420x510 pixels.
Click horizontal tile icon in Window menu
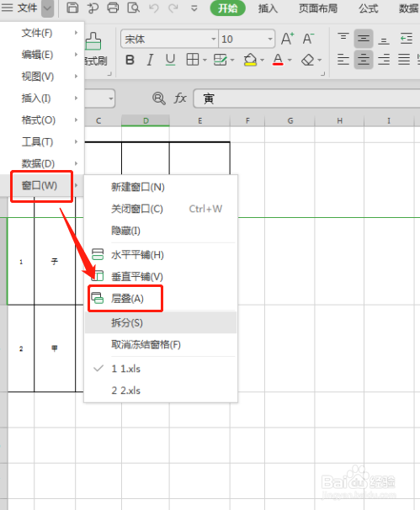tap(98, 254)
